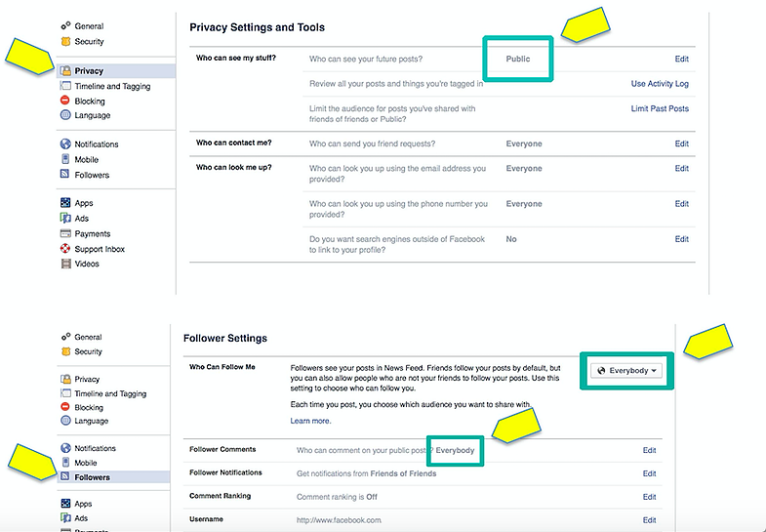Edit the Username setting
The width and height of the screenshot is (766, 532).
(x=649, y=520)
